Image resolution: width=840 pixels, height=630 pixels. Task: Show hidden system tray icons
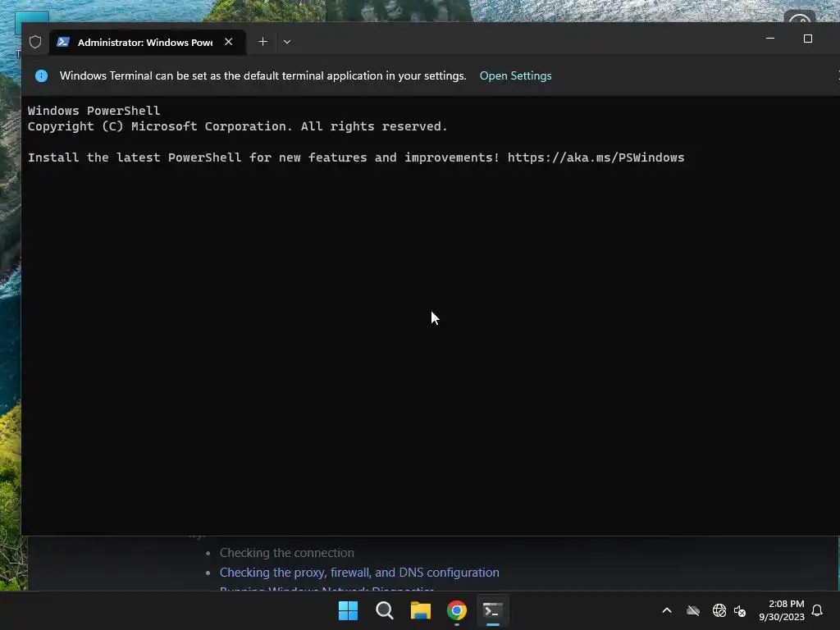667,610
